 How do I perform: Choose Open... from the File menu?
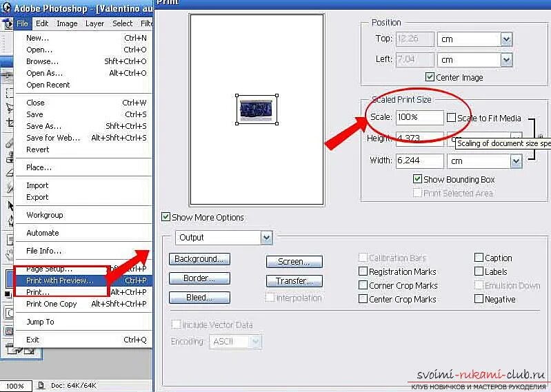point(84,50)
